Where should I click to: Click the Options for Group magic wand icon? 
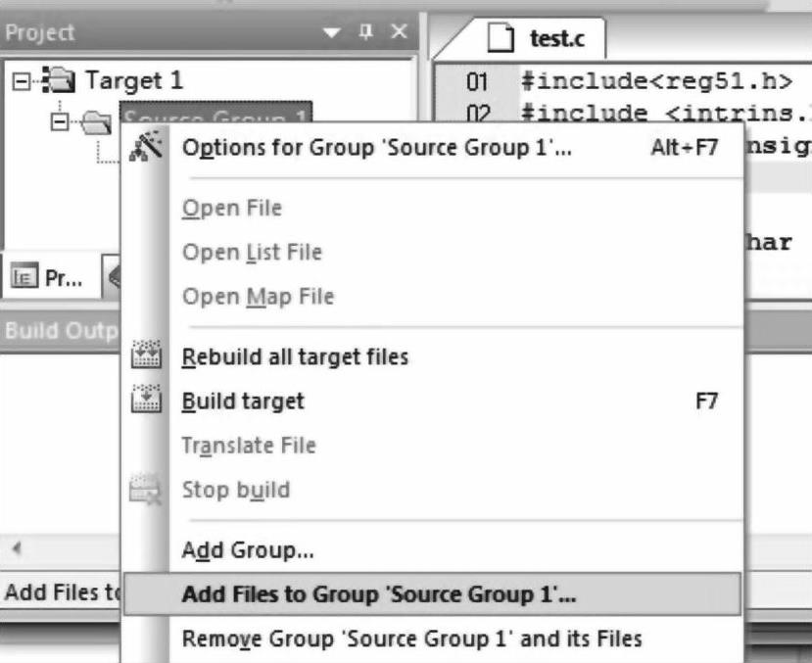[146, 148]
